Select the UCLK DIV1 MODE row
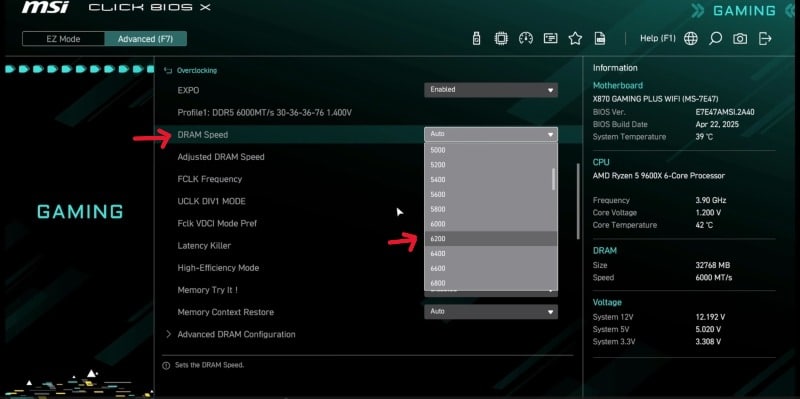800x399 pixels. click(x=212, y=201)
